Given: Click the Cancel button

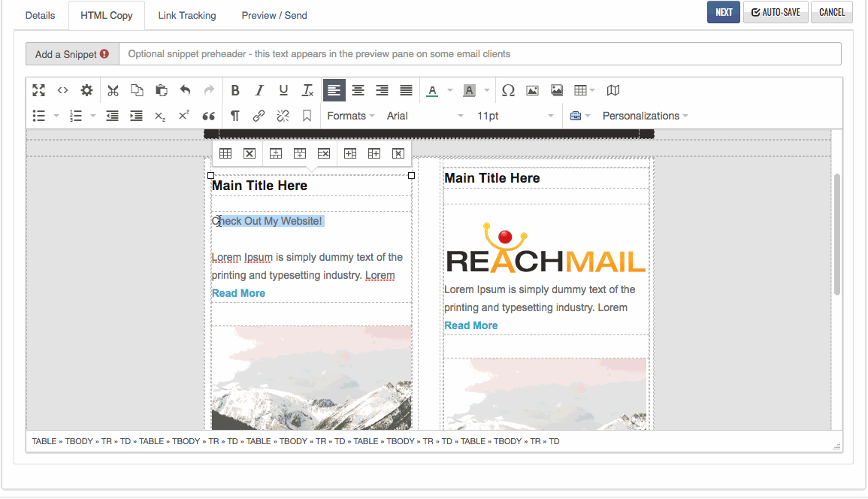Looking at the screenshot, I should coord(831,12).
